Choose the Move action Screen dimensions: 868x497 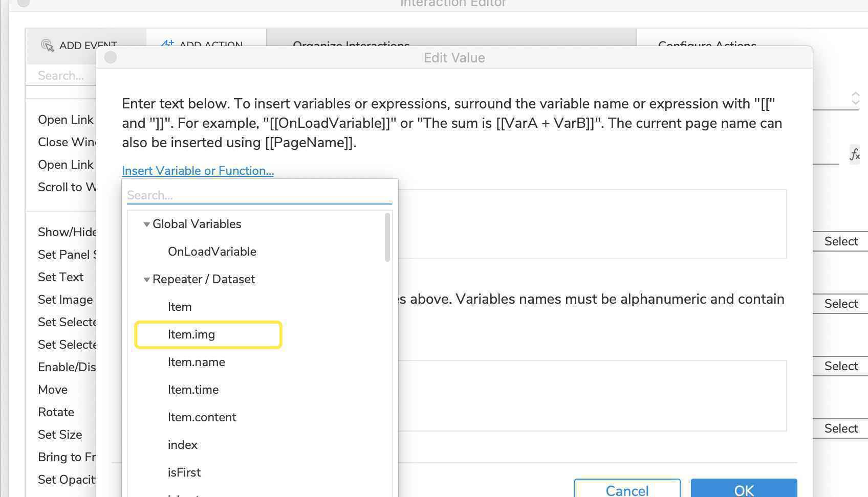click(x=53, y=390)
